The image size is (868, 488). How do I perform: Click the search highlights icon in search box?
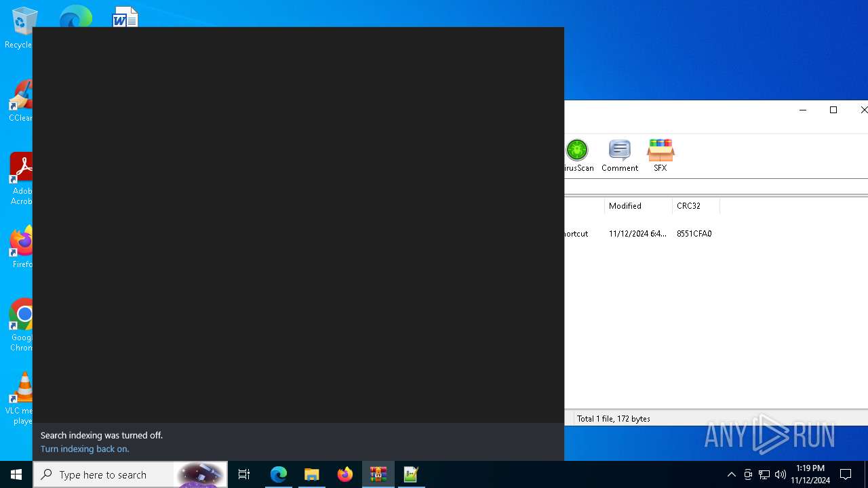point(200,474)
